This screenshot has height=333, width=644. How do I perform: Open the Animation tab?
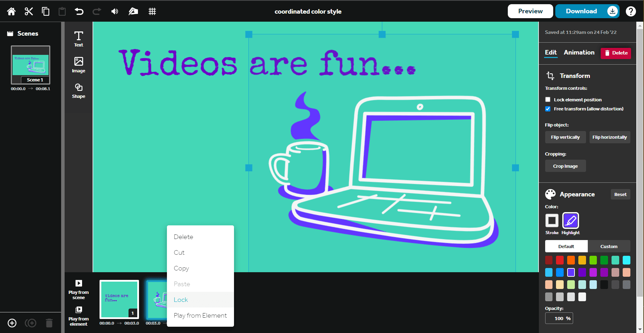[579, 52]
